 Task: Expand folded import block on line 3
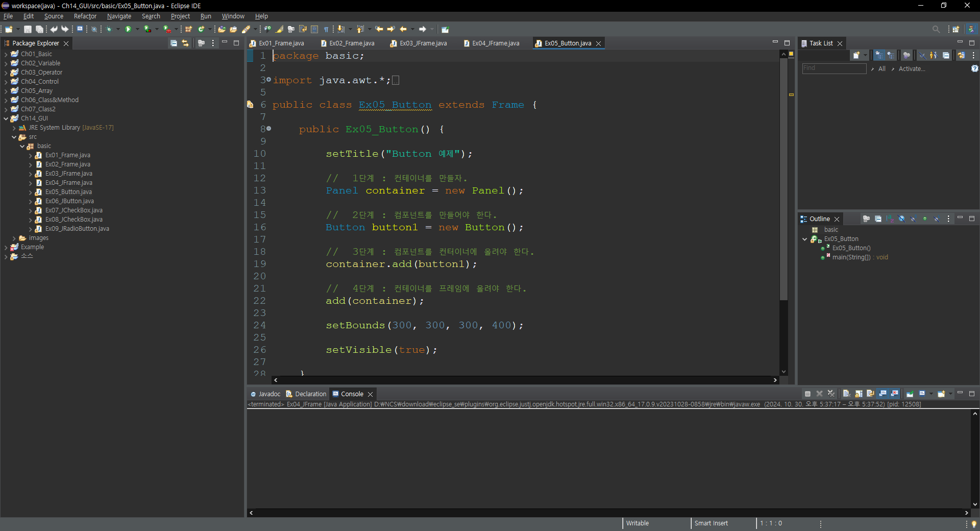pos(268,80)
